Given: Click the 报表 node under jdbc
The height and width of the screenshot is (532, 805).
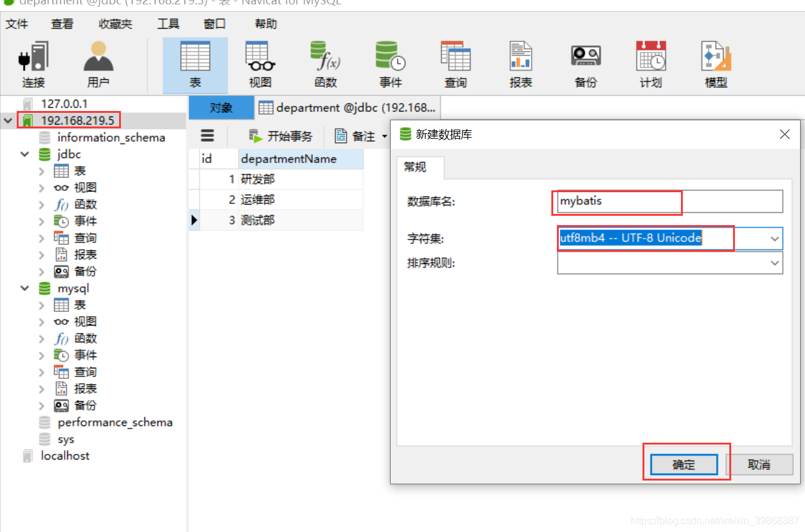Looking at the screenshot, I should coord(85,254).
